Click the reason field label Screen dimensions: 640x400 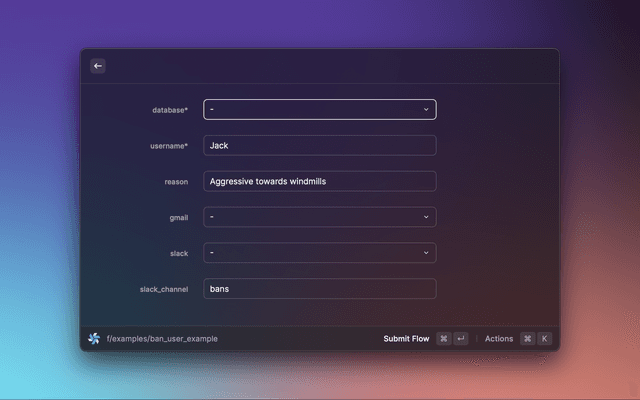pyautogui.click(x=176, y=182)
